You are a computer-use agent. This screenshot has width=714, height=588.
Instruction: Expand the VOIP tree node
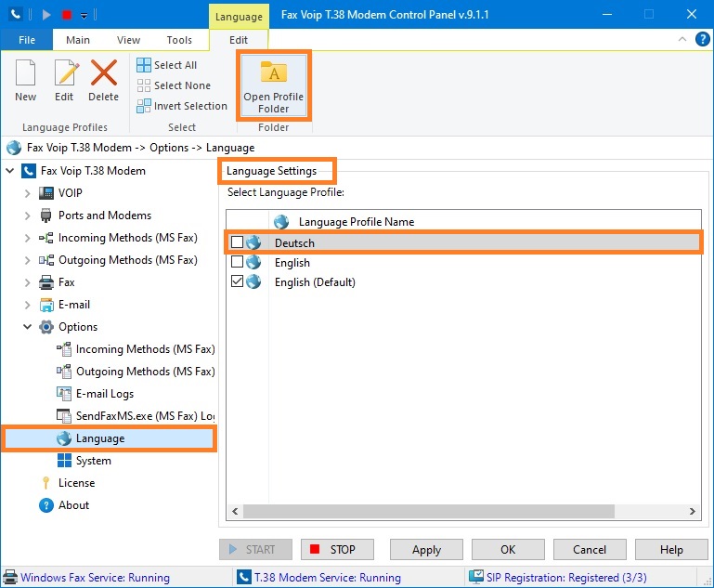[x=27, y=193]
